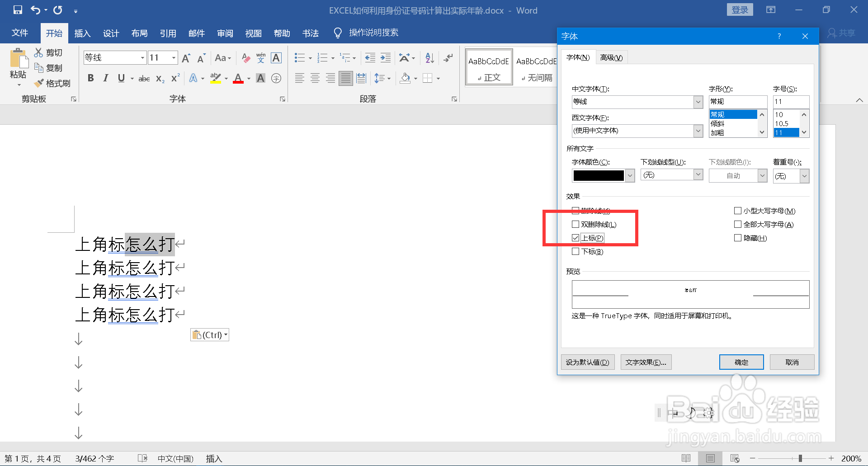The height and width of the screenshot is (466, 868).
Task: Apply superscript from the ribbon
Action: (175, 78)
